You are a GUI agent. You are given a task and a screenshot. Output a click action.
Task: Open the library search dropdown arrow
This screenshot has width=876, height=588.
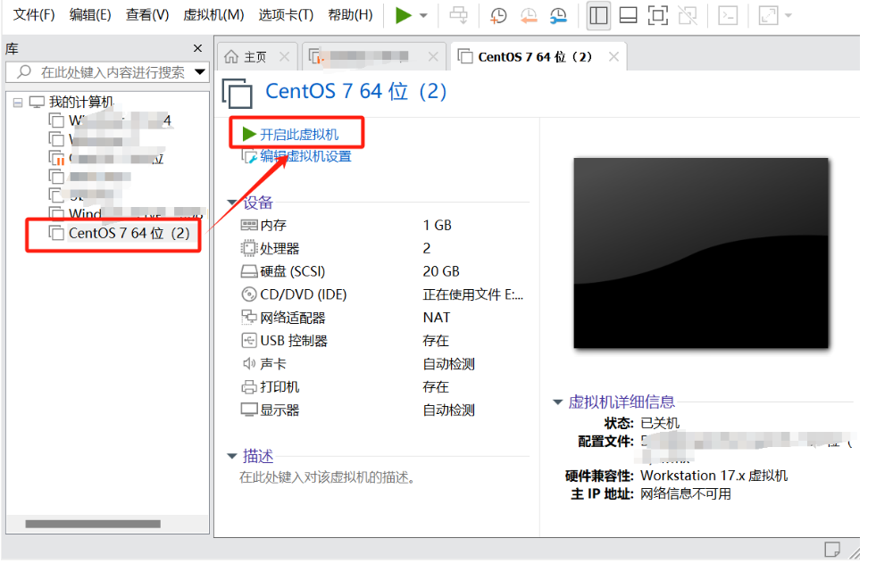200,72
